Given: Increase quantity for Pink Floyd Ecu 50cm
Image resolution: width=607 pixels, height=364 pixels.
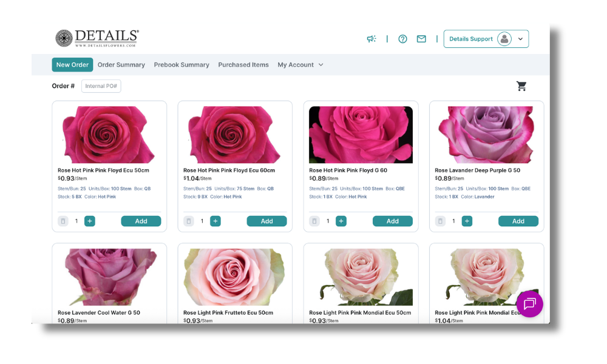Looking at the screenshot, I should [90, 221].
